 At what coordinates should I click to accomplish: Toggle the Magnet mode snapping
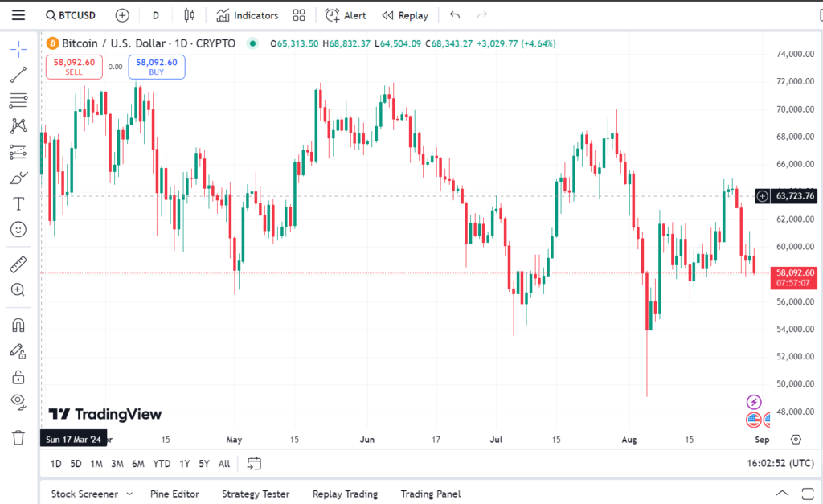click(18, 325)
